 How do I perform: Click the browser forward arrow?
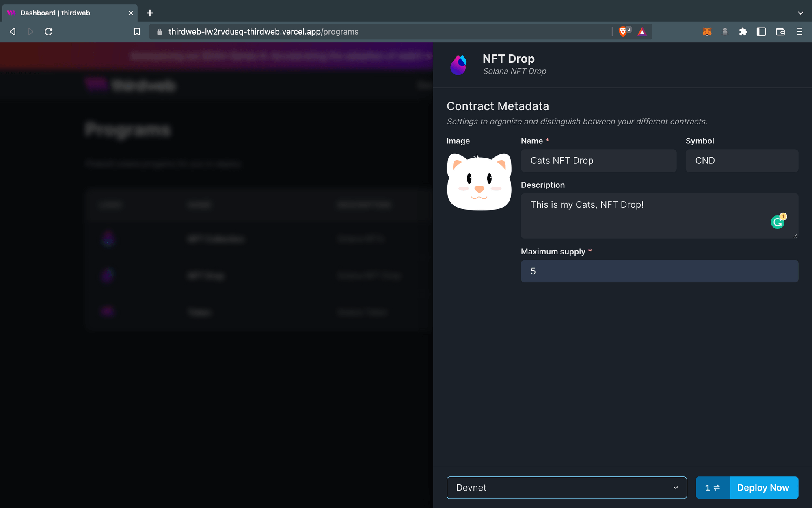pos(30,32)
